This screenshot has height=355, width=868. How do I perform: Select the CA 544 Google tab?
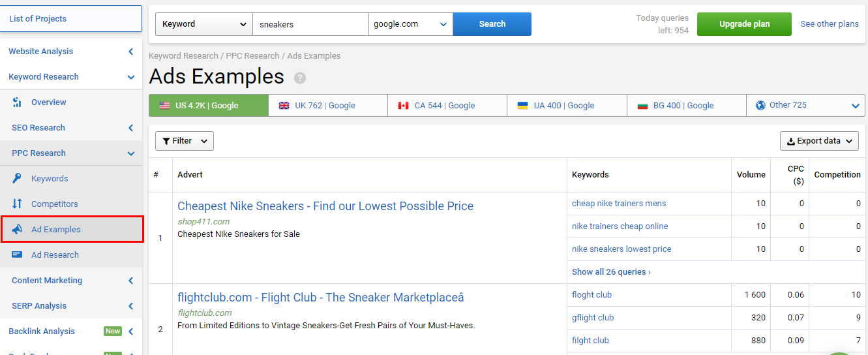[447, 106]
